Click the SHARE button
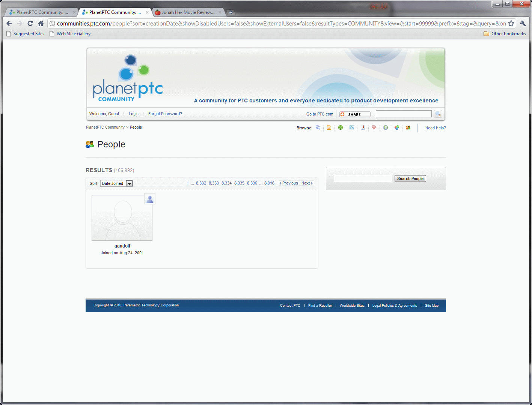 tap(355, 114)
